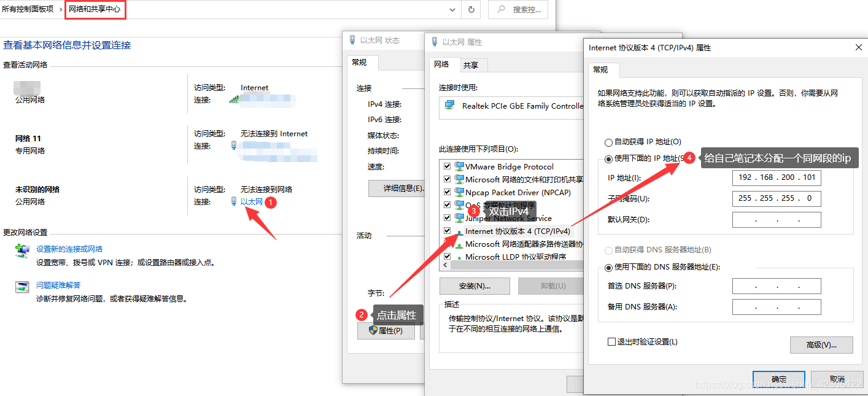868x396 pixels.
Task: Click 取消 in IPv4 properties dialog
Action: (837, 379)
